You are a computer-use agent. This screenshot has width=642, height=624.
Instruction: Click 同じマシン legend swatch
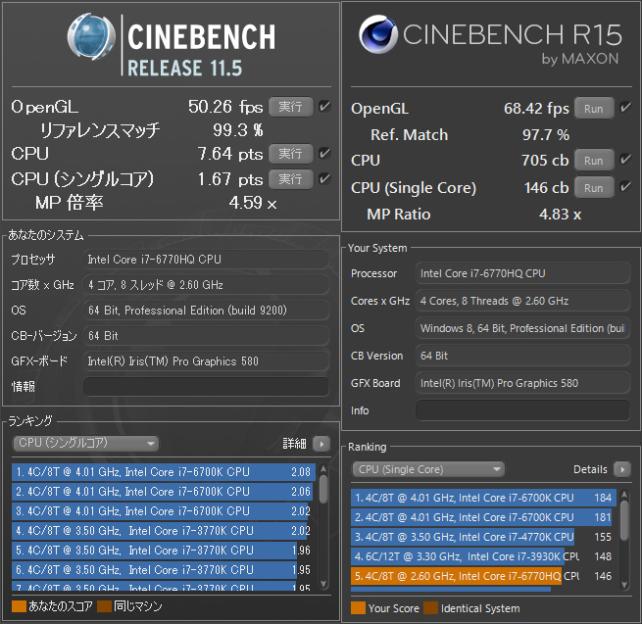coord(105,606)
